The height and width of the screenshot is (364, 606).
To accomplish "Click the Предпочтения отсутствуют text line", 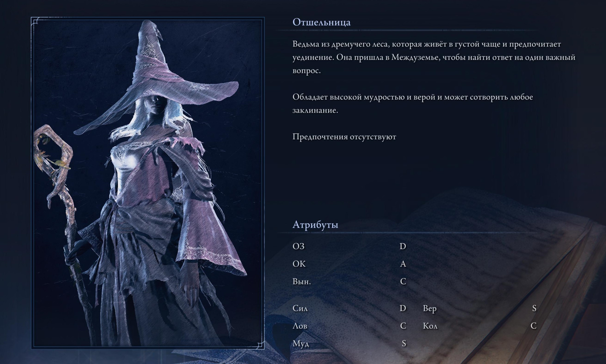I will pos(344,137).
